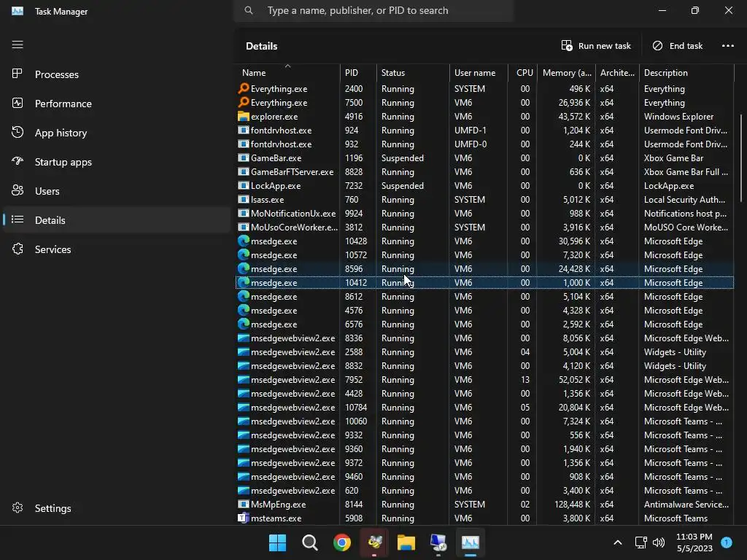Click the Users sidebar icon
Screen dimensions: 747x560
click(18, 190)
